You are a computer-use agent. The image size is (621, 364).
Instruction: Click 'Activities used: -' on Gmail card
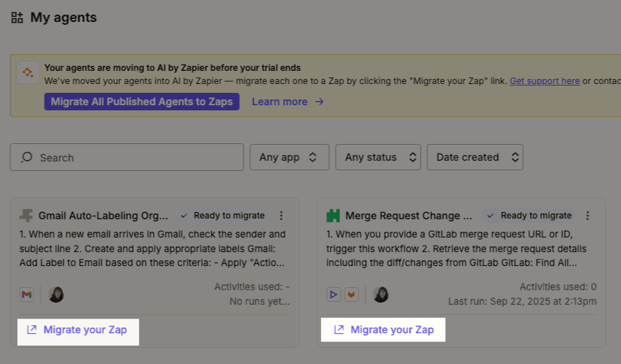click(252, 287)
